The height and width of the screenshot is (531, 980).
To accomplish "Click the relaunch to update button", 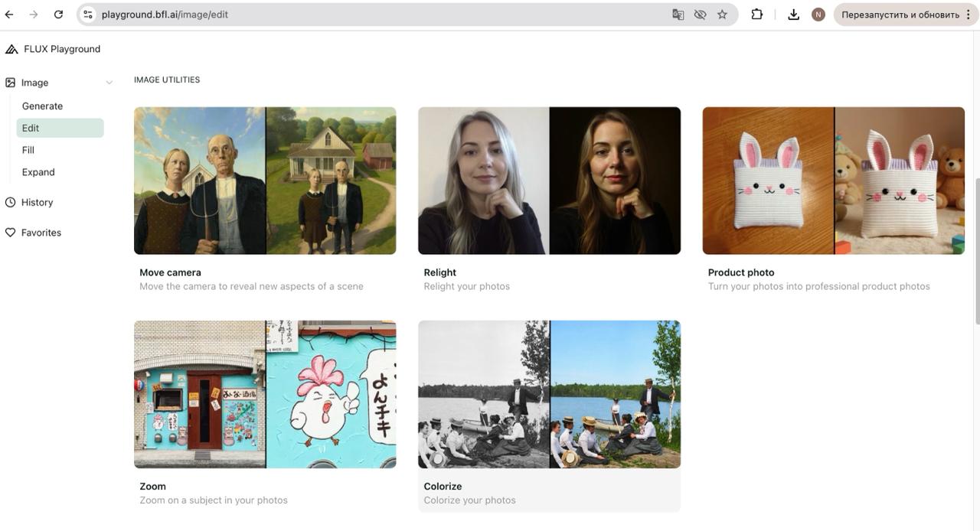I will pyautogui.click(x=900, y=15).
